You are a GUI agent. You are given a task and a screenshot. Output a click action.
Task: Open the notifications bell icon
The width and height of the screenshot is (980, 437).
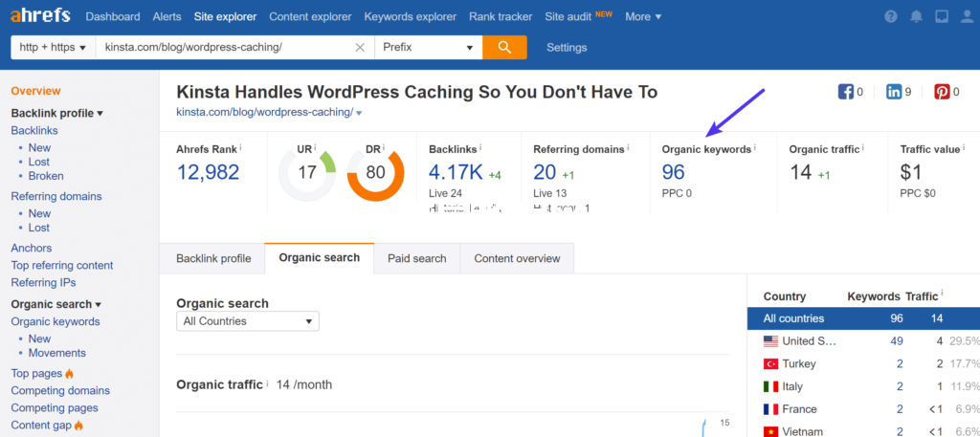pos(916,17)
